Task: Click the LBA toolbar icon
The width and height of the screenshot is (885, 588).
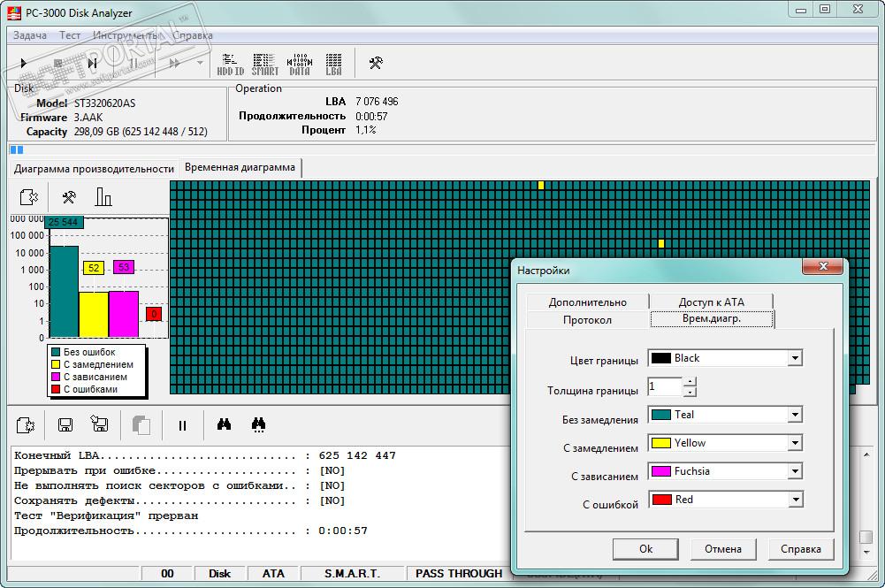Action: click(x=333, y=63)
